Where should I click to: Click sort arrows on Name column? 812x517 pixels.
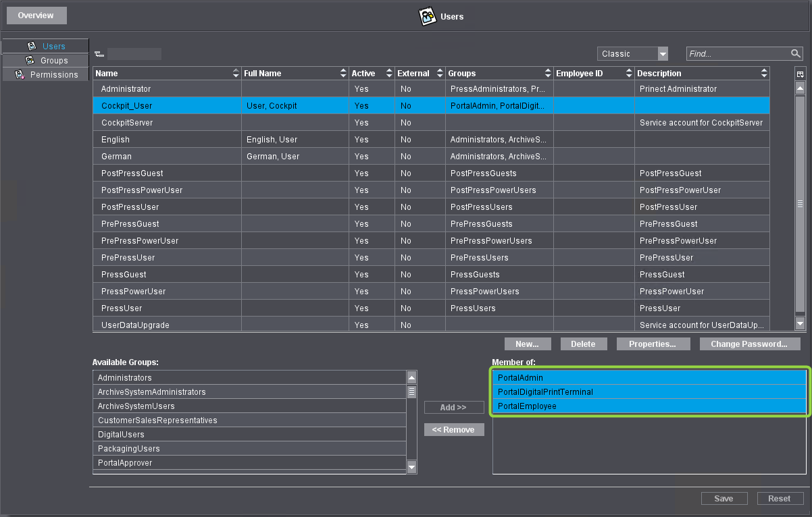(x=236, y=74)
